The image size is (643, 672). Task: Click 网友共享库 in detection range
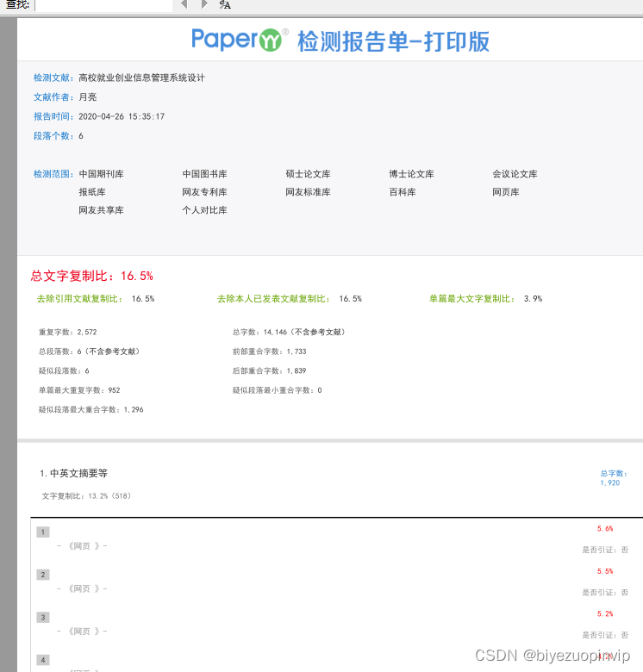click(101, 210)
